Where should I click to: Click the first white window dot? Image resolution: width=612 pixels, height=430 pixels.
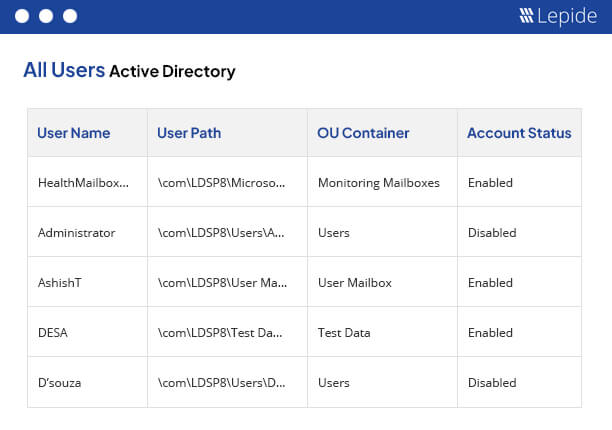[22, 16]
